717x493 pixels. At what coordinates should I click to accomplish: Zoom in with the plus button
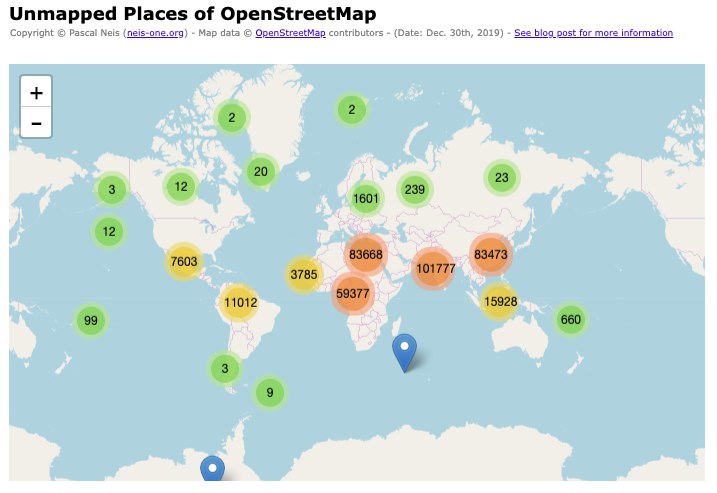click(x=36, y=92)
